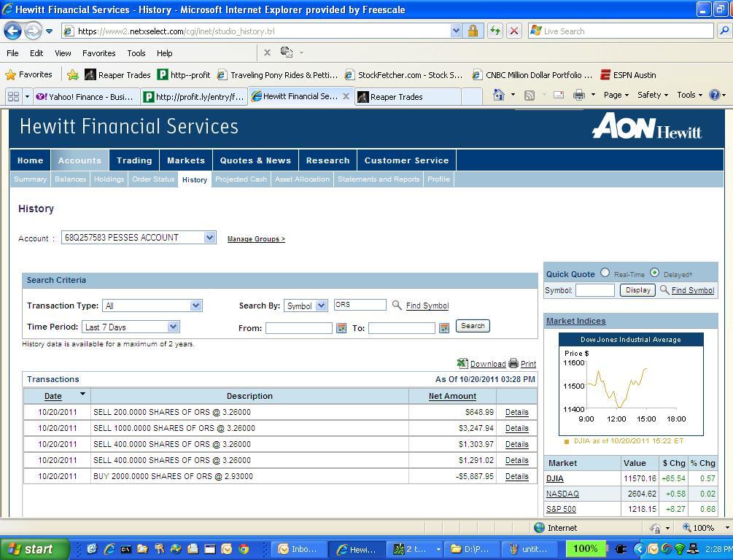This screenshot has width=733, height=560.
Task: Open the Transaction Type dropdown
Action: [152, 306]
